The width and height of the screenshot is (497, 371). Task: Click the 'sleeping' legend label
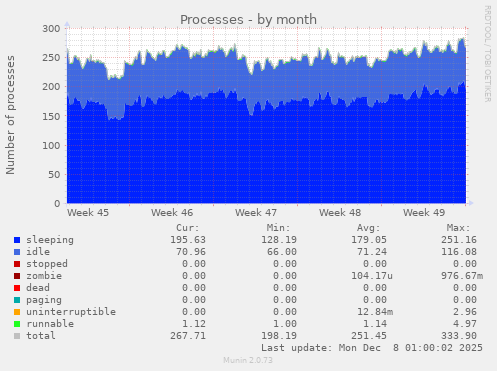coord(50,240)
